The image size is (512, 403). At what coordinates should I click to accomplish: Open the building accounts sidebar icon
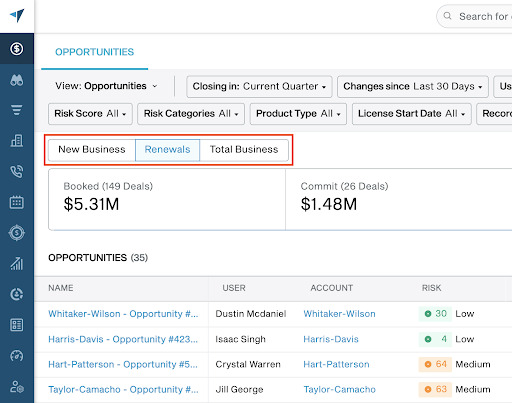pyautogui.click(x=17, y=141)
